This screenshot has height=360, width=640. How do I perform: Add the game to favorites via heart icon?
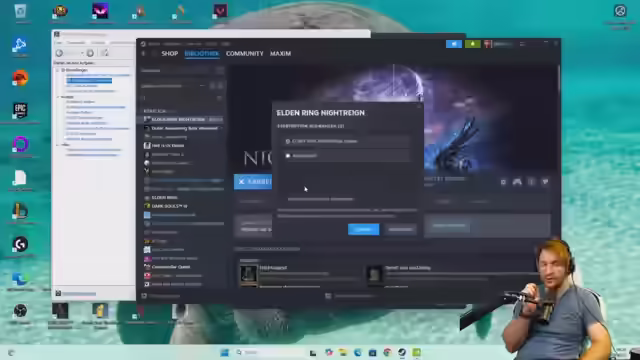(x=545, y=182)
